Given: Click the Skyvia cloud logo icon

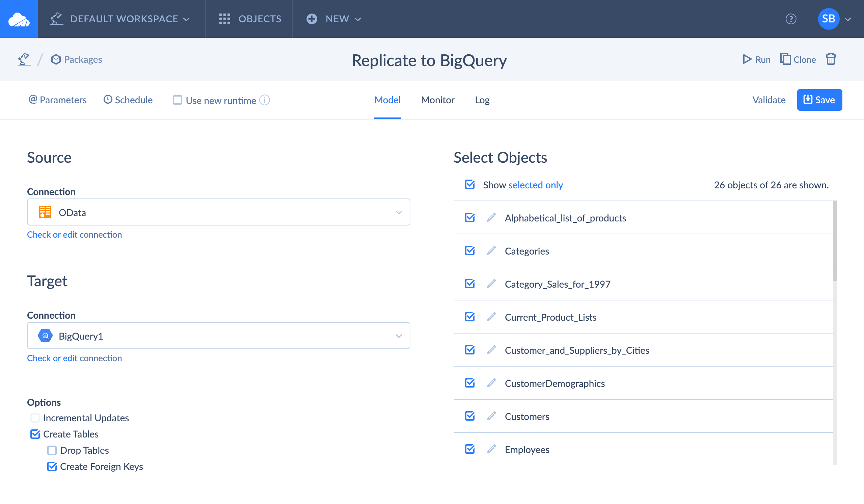Looking at the screenshot, I should (x=19, y=19).
